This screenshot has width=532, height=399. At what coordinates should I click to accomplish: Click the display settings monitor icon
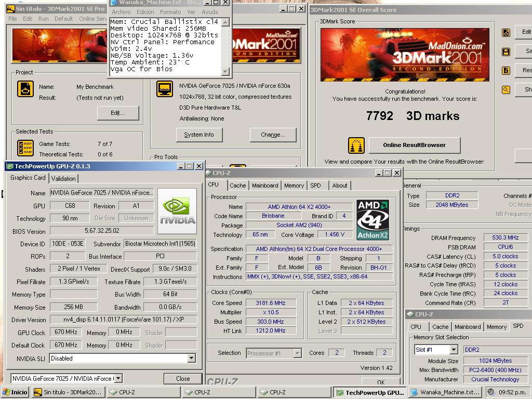[x=165, y=89]
